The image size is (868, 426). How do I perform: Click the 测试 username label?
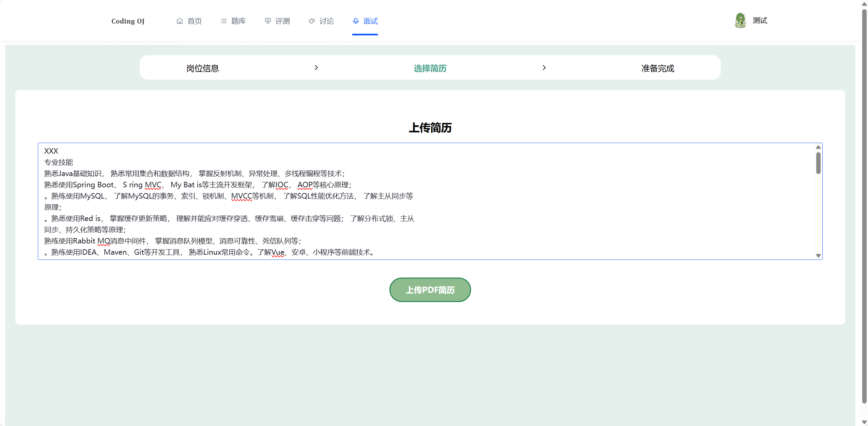[x=760, y=20]
